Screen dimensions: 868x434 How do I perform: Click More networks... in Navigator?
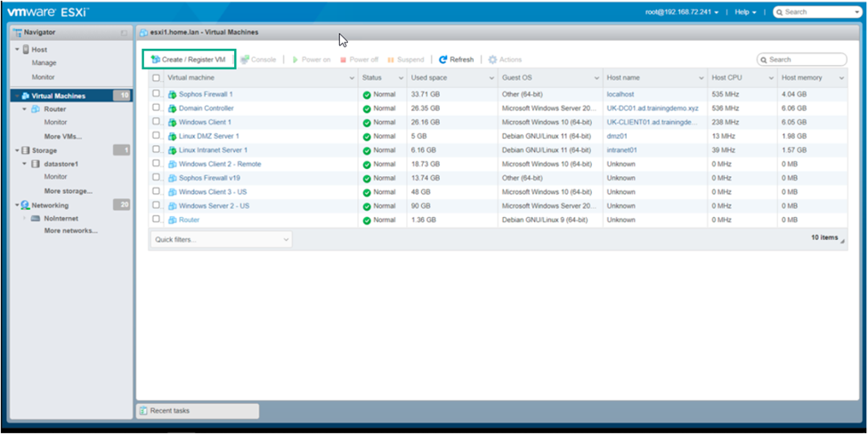71,230
